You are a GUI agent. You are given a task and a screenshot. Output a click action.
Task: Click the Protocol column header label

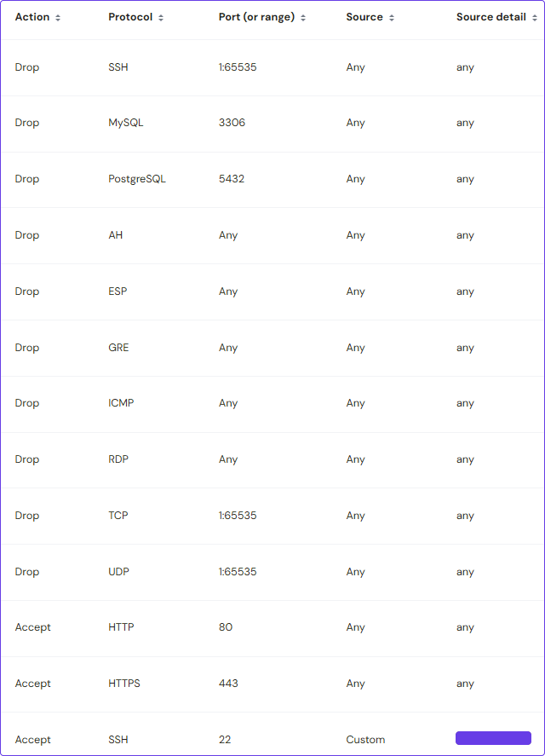[x=129, y=17]
